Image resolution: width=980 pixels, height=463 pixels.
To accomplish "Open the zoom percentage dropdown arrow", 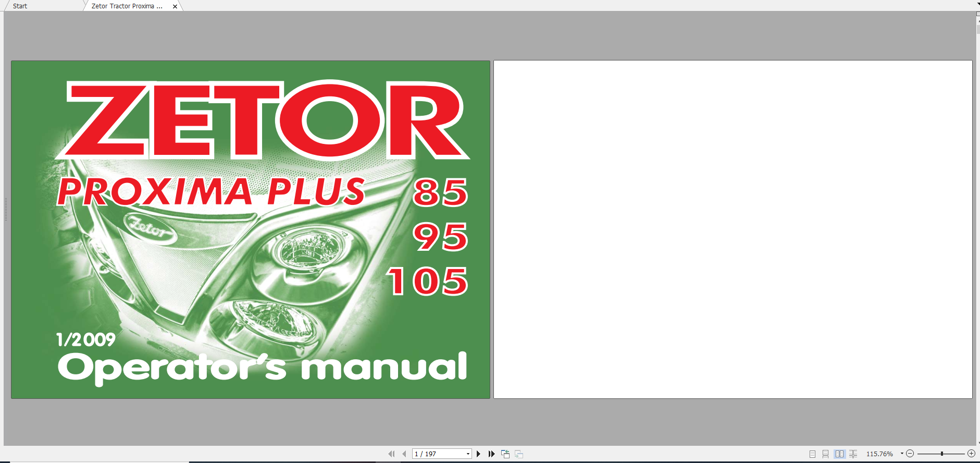I will pyautogui.click(x=902, y=454).
